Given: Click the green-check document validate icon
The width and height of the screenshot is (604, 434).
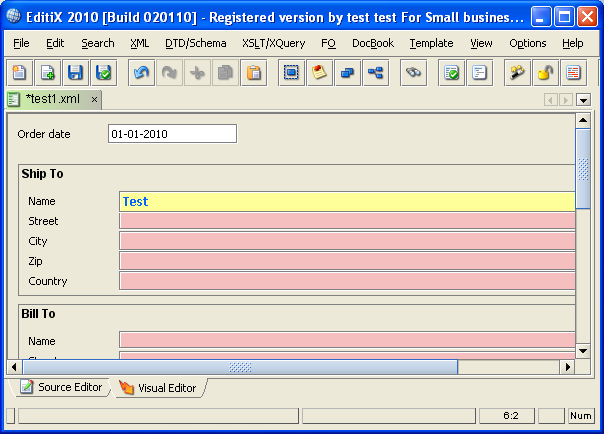Looking at the screenshot, I should point(451,72).
